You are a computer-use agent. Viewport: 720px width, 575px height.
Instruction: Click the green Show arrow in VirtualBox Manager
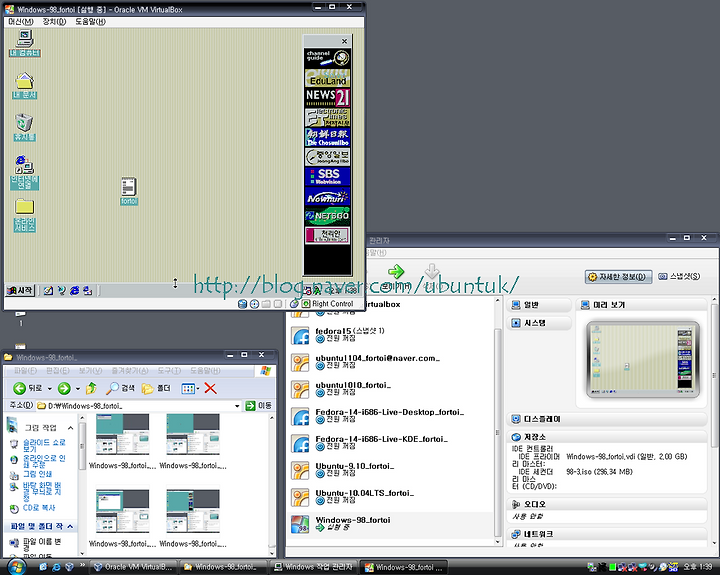coord(396,271)
